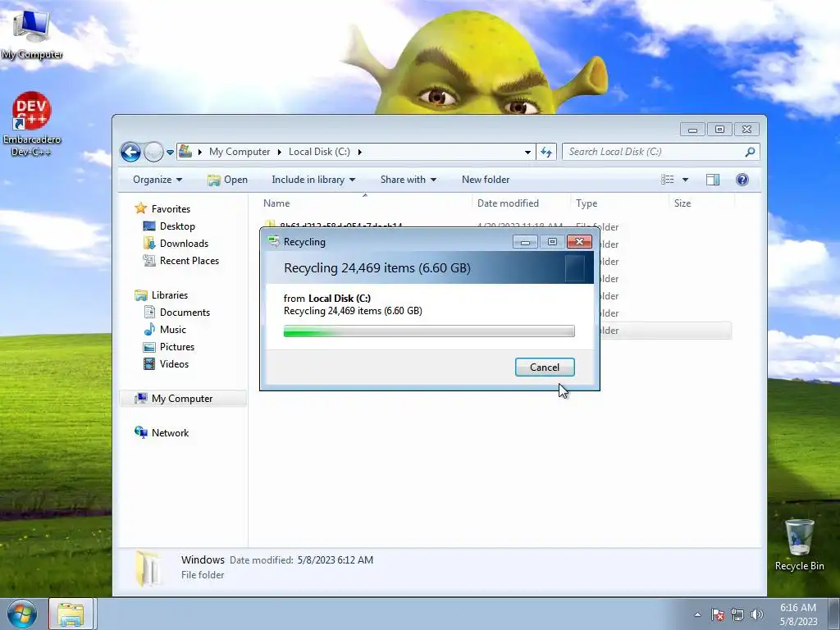Expand arrow after Local Disk (C:) breadcrumb
The height and width of the screenshot is (630, 840).
click(x=359, y=152)
